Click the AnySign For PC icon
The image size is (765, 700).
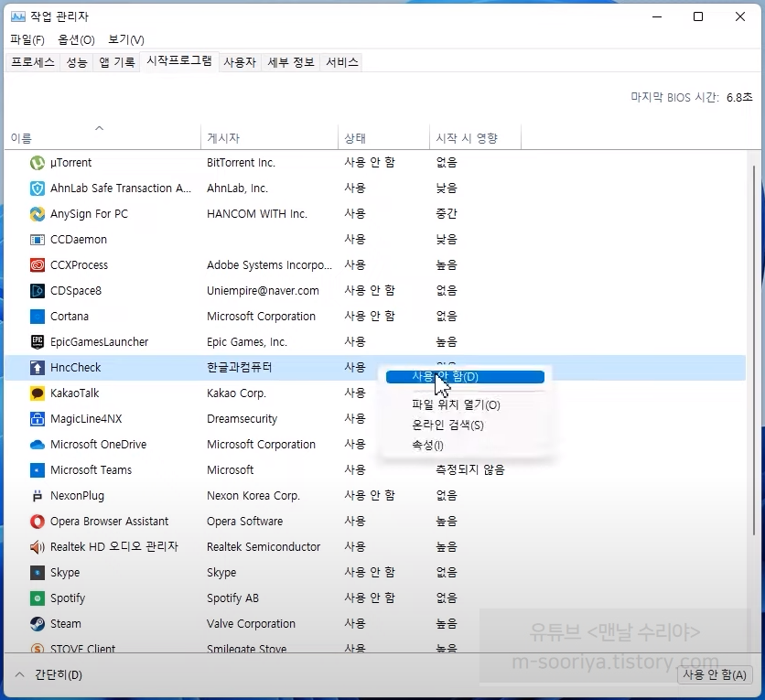[x=38, y=213]
